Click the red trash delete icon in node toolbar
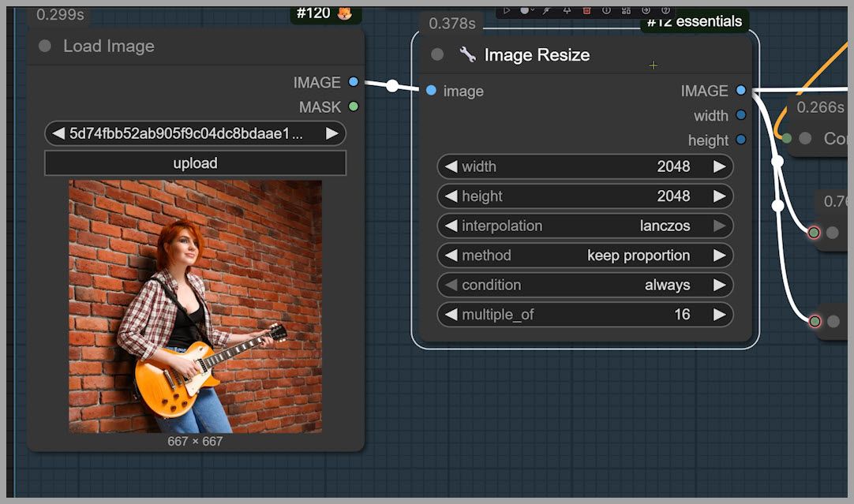854x504 pixels. pos(586,10)
